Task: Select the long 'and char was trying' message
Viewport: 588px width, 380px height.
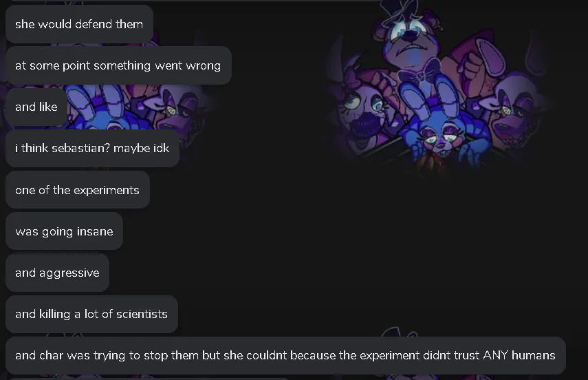Action: 285,355
